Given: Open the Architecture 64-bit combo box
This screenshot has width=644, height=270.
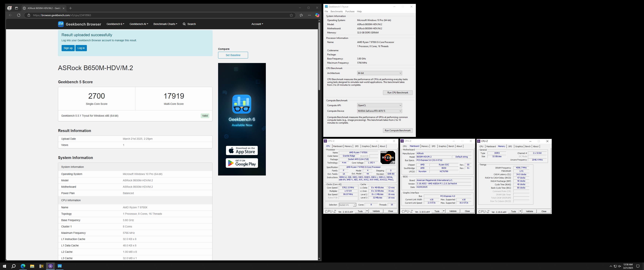Looking at the screenshot, I should pyautogui.click(x=379, y=73).
